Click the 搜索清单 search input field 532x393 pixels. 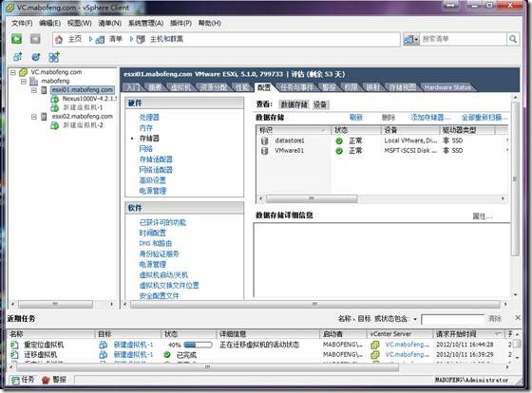[464, 39]
